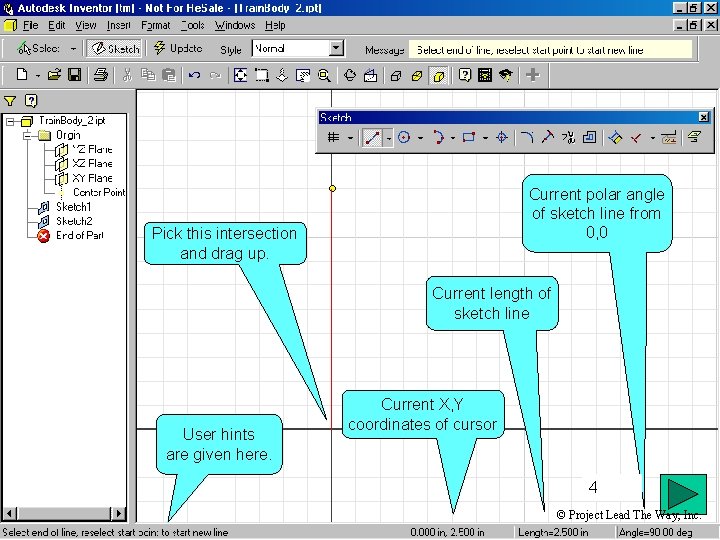Pick the Offset tool in the Sketch toolbar
Screen dimensions: 720x540
(589, 137)
